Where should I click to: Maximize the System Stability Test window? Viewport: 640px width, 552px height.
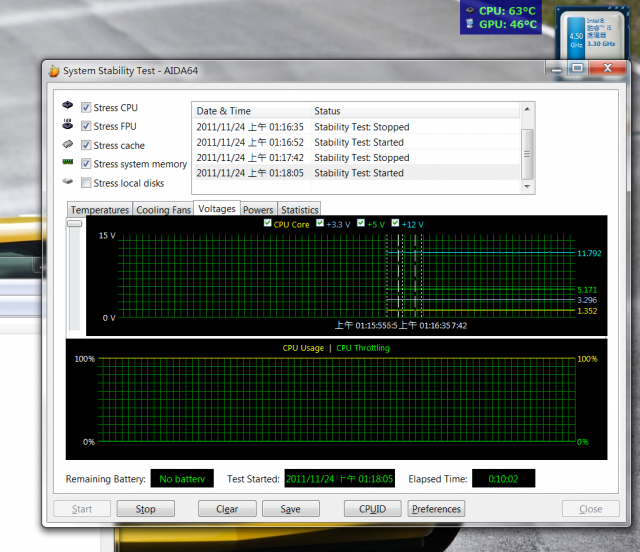(x=577, y=68)
